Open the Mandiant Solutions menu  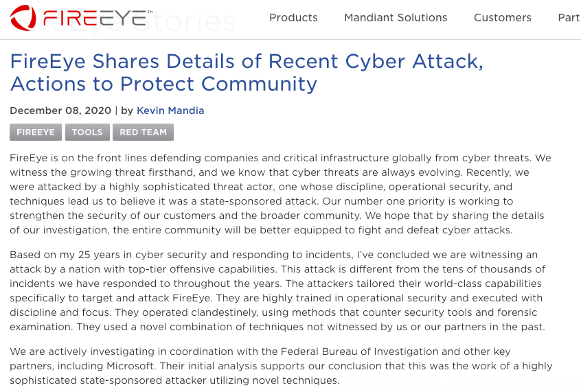396,18
